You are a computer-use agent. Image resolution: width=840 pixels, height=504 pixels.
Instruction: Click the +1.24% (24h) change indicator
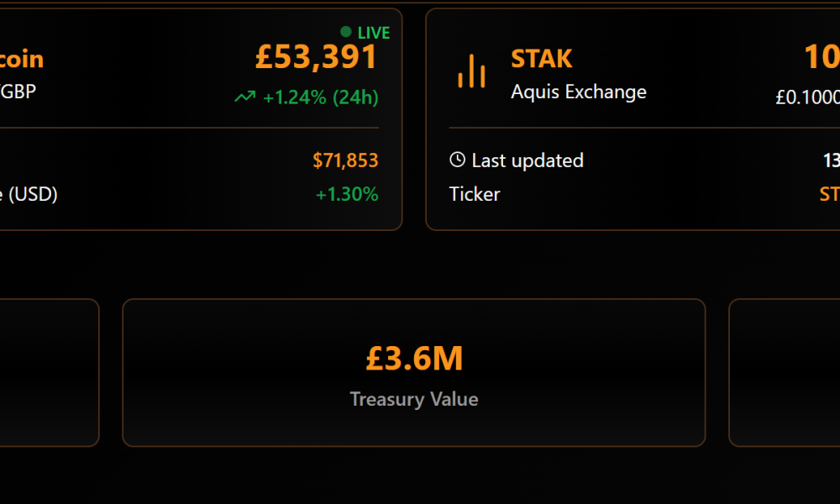pyautogui.click(x=320, y=97)
